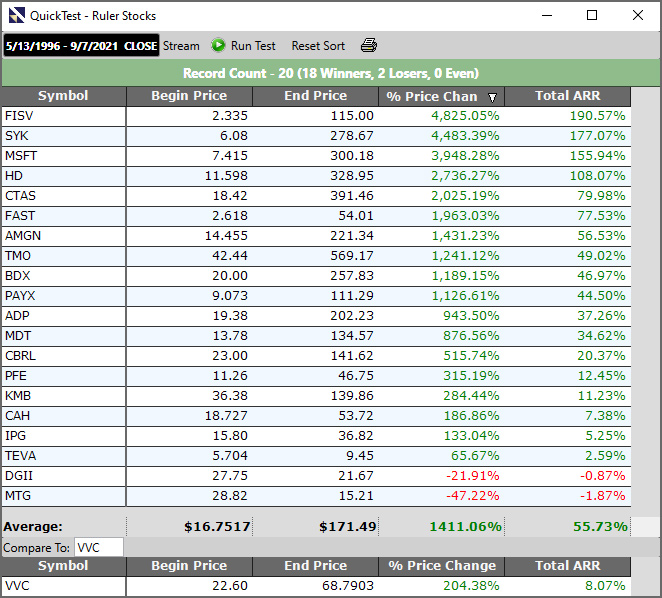Maximize the QuickTest window

coord(592,16)
